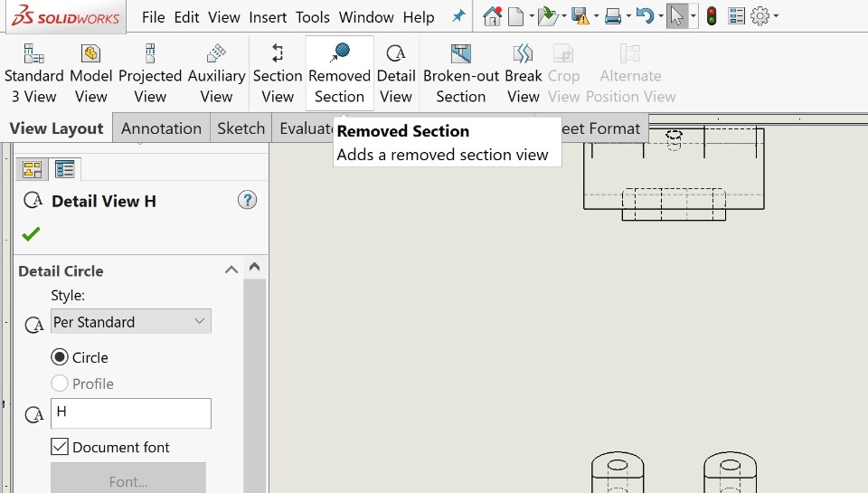
Task: Click the Rebuild traffic light icon
Action: 712,16
